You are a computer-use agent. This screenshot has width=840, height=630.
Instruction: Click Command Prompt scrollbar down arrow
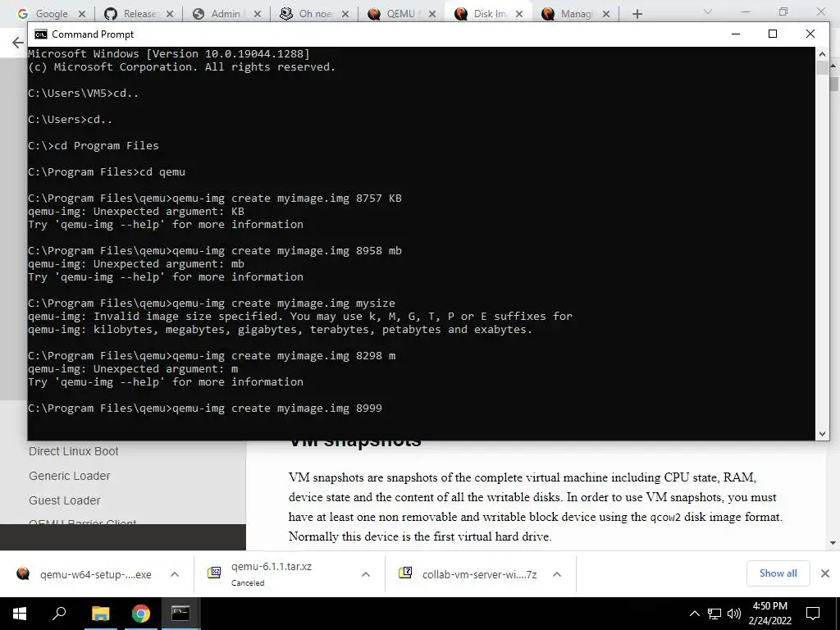[x=822, y=434]
